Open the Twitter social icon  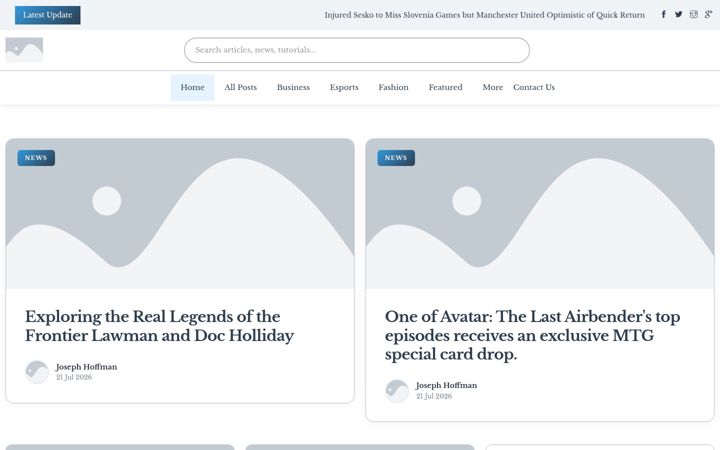pos(679,14)
